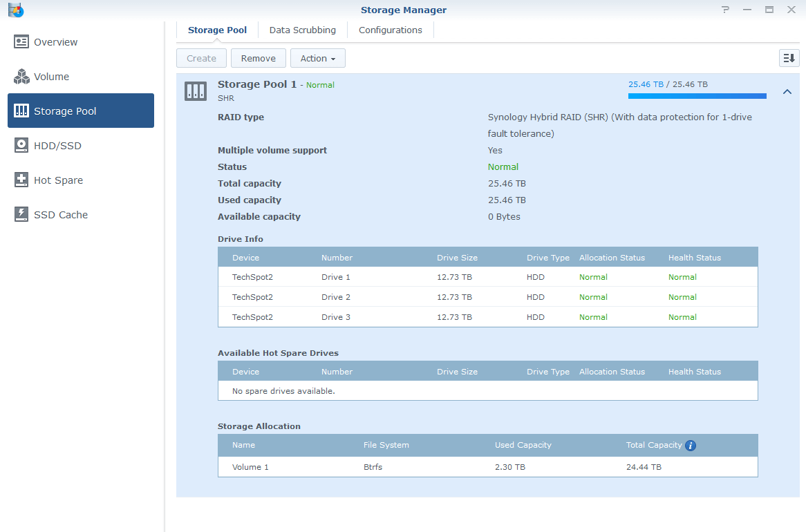Click the Create button
The image size is (806, 532).
click(x=201, y=59)
